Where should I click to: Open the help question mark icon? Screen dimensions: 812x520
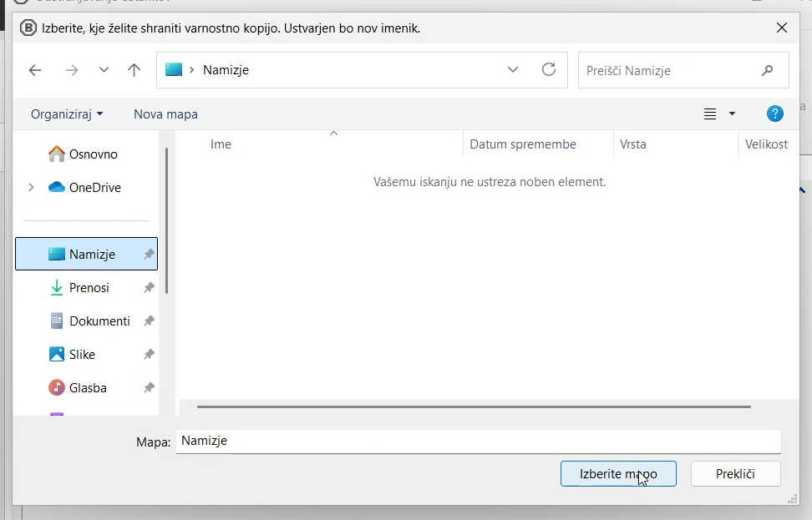(774, 114)
